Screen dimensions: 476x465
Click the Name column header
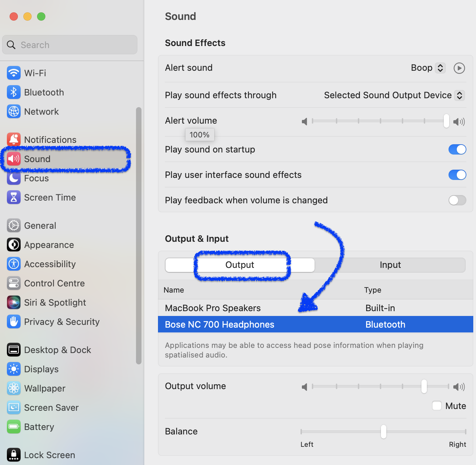point(174,290)
